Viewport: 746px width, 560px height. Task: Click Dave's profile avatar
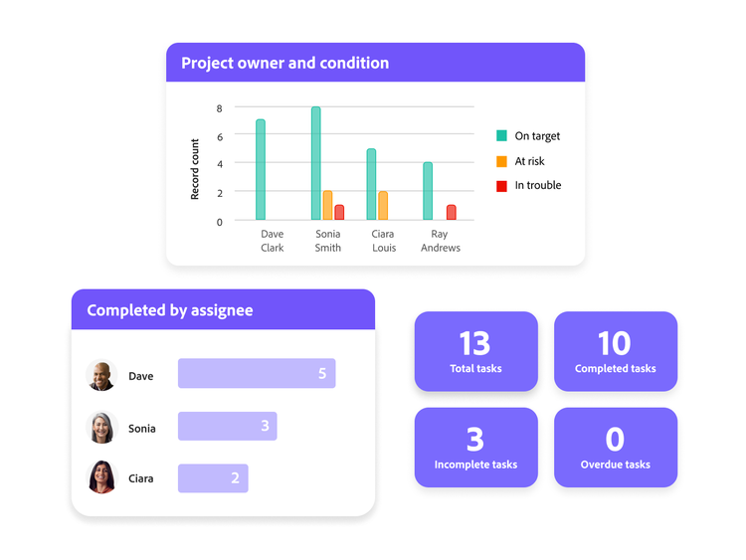[x=101, y=376]
